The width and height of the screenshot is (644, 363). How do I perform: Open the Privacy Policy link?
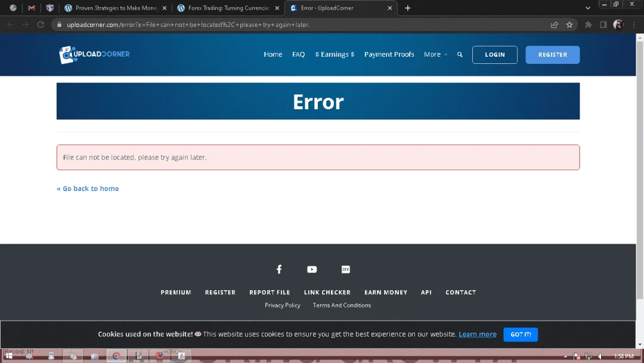(282, 305)
